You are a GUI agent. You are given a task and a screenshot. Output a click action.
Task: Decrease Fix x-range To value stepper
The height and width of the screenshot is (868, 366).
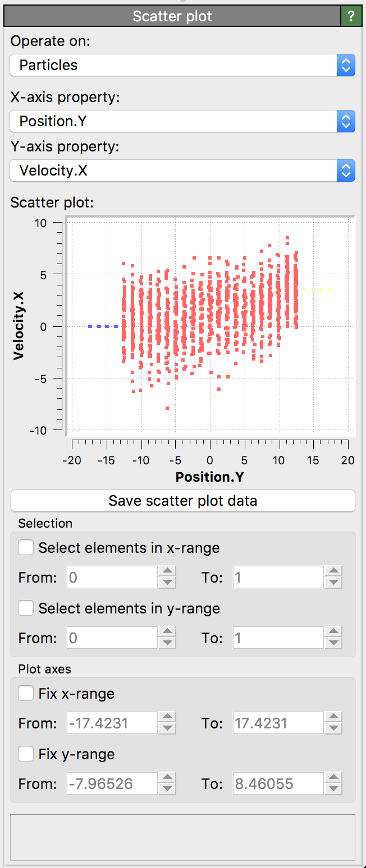(x=333, y=728)
